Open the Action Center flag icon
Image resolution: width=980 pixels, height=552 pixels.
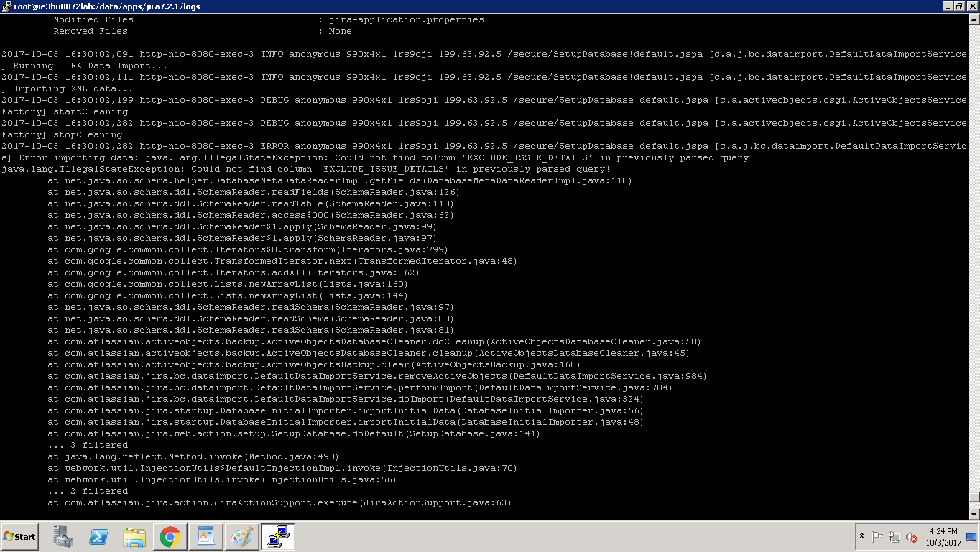[877, 536]
